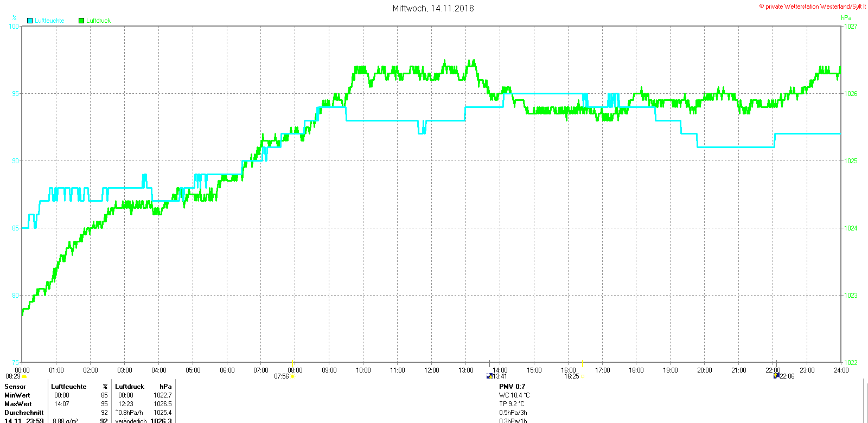Select the MinWert row label
The image size is (868, 423).
pyautogui.click(x=17, y=395)
